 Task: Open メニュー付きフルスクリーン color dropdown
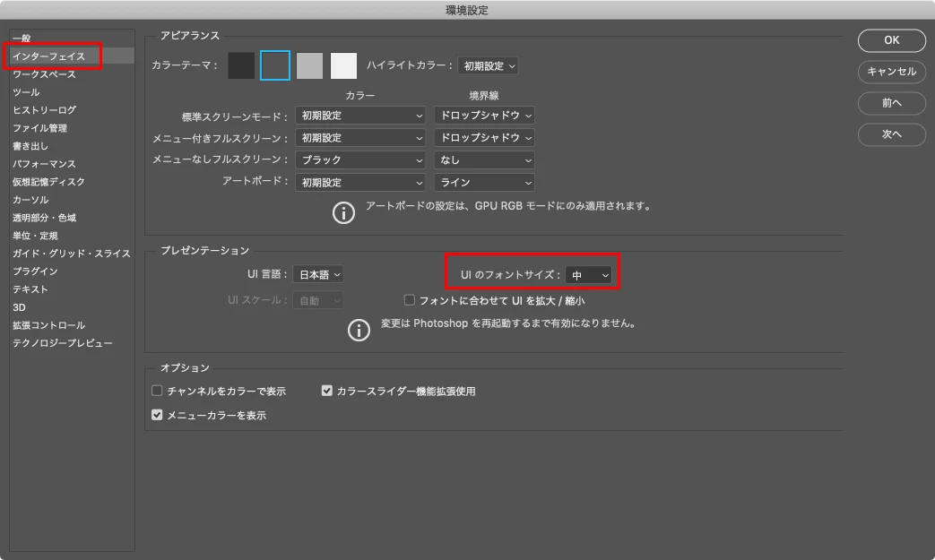(x=360, y=138)
